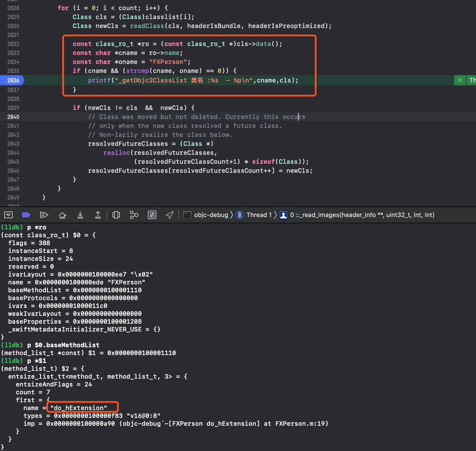The image size is (476, 451).
Task: Open the Debug View Hierarchy tool
Action: pyautogui.click(x=116, y=215)
